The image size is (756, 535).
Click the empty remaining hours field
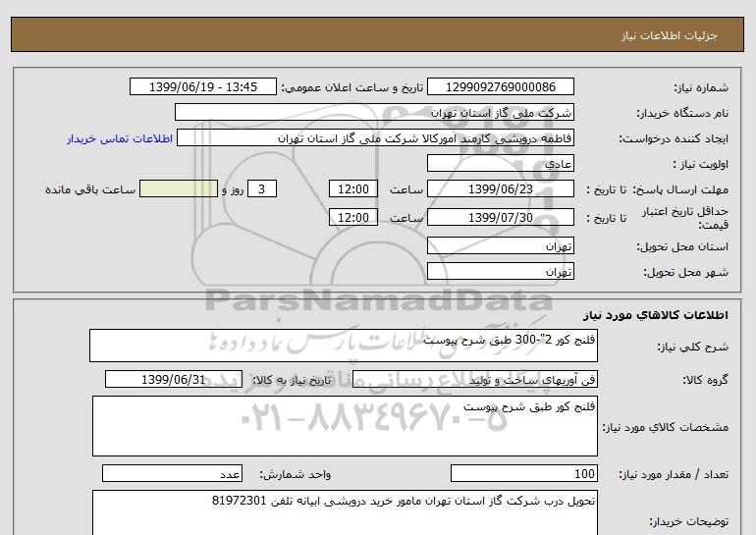point(179,188)
